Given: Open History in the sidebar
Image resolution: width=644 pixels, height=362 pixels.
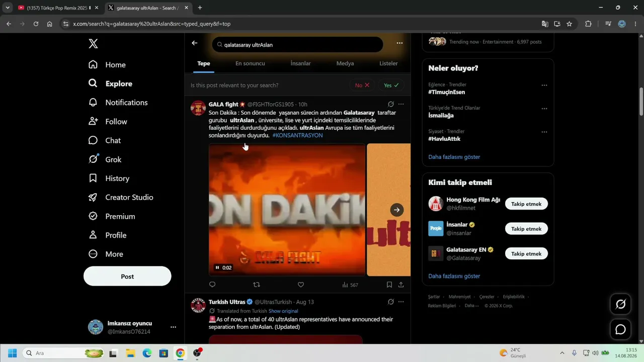Looking at the screenshot, I should point(109,178).
